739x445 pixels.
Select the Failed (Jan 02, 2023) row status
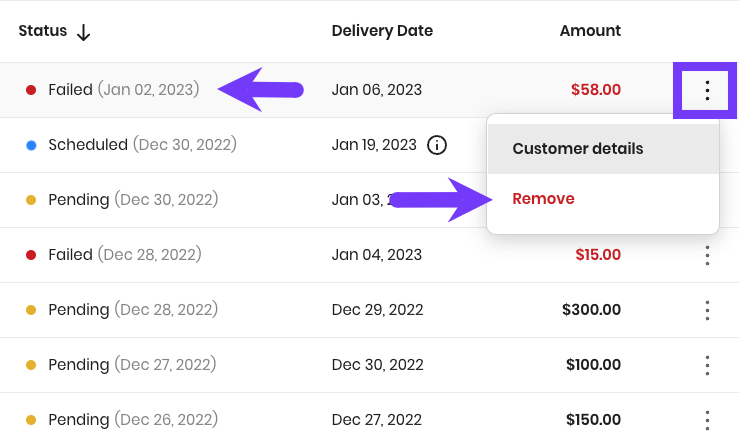point(124,90)
